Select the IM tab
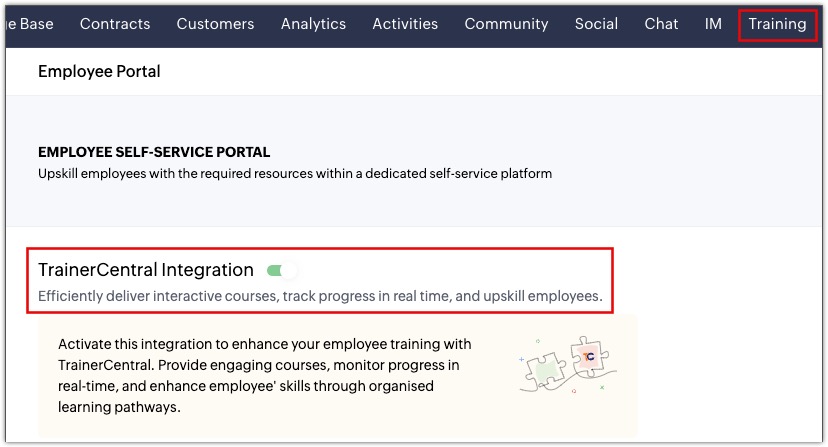 (713, 24)
